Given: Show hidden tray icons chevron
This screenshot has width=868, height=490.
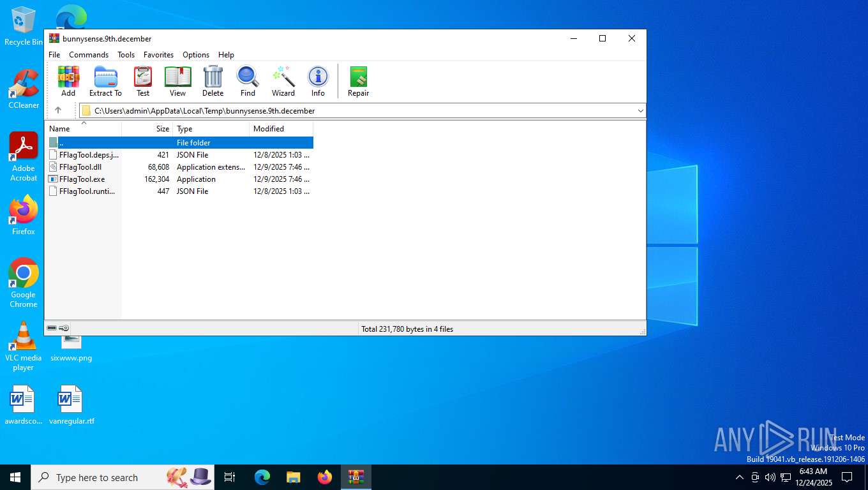Looking at the screenshot, I should pyautogui.click(x=740, y=477).
